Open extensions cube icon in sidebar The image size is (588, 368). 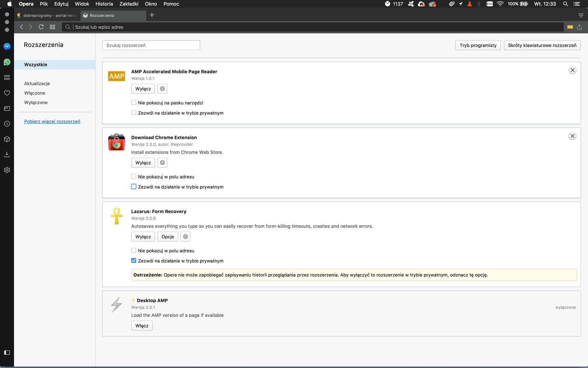[7, 139]
